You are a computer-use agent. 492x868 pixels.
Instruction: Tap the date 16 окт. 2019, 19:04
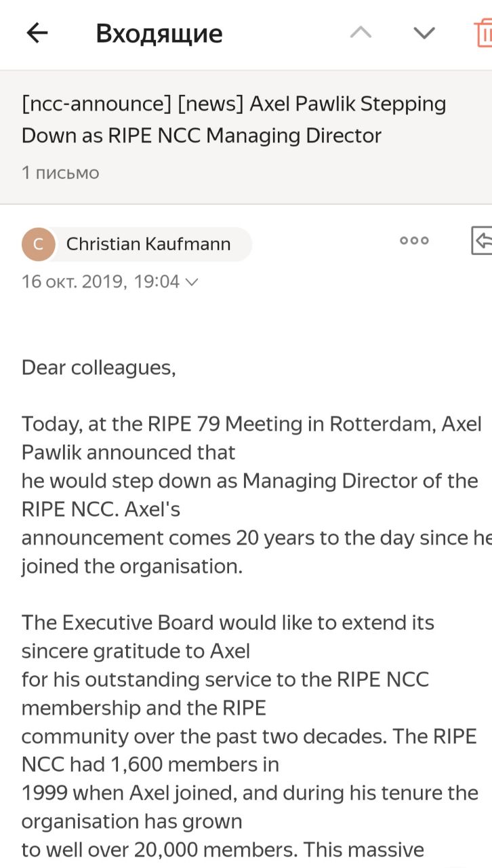(100, 281)
